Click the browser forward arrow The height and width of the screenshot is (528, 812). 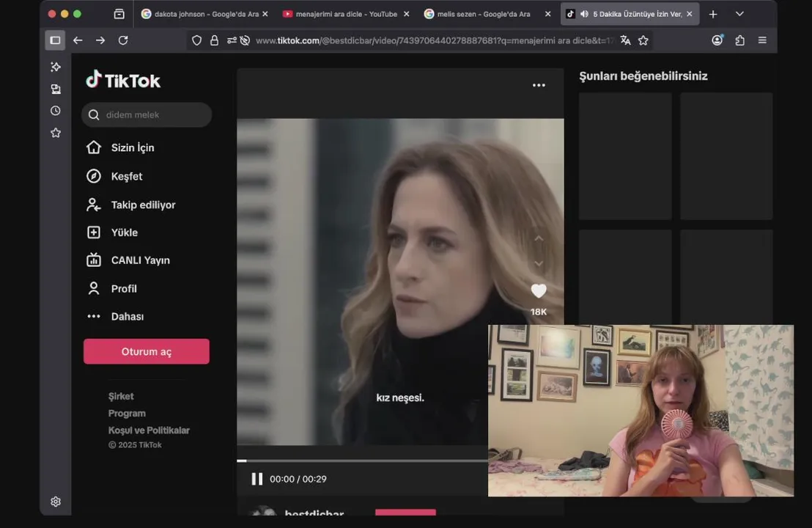(100, 40)
